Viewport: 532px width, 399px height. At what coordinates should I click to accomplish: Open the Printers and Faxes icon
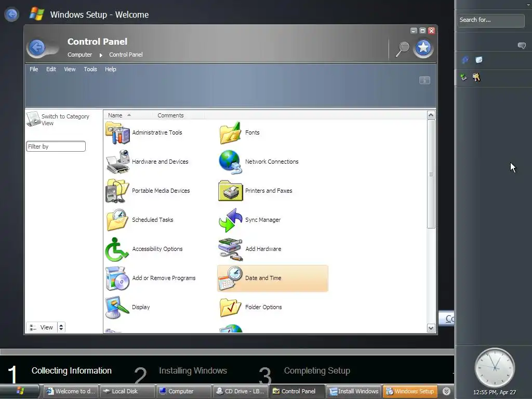(x=230, y=191)
